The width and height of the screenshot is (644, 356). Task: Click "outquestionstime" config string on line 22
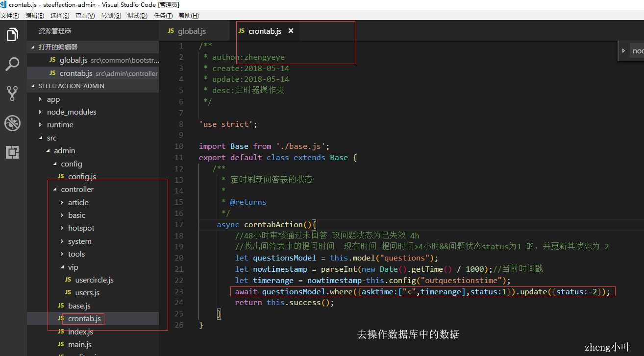point(463,281)
